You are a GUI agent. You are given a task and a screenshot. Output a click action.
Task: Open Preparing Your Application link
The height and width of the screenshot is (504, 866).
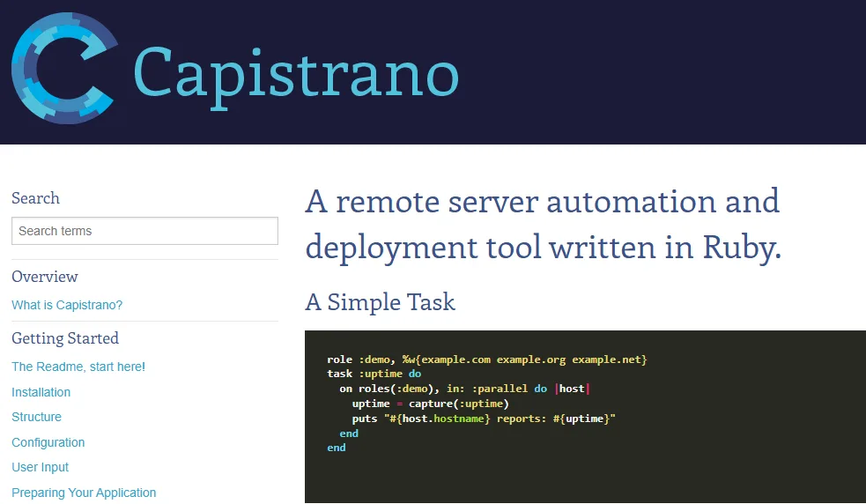pos(84,493)
